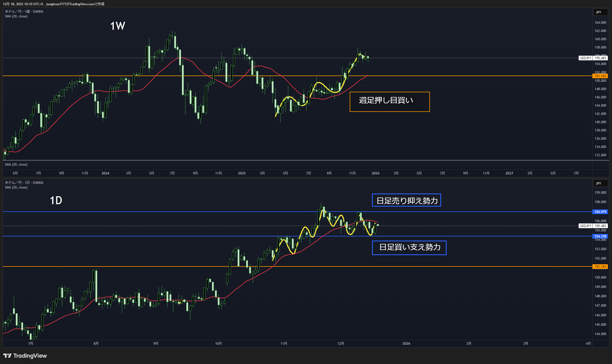Click the 1D text label
The image size is (612, 364).
click(x=56, y=200)
